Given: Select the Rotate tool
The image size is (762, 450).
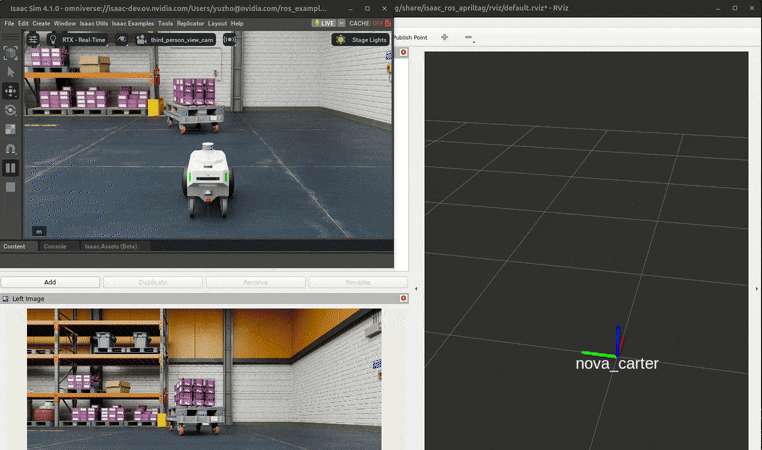Looking at the screenshot, I should [x=11, y=110].
